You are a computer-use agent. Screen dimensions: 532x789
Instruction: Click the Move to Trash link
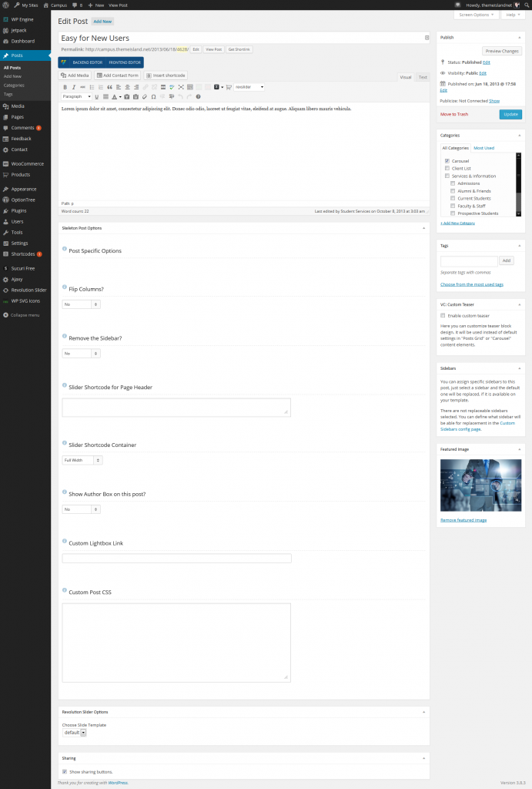click(453, 114)
